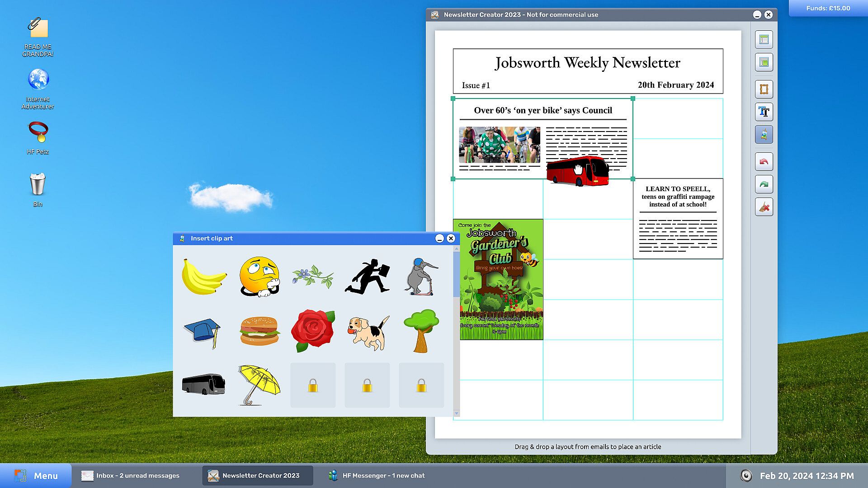
Task: Click the picture frame tool icon
Action: [764, 89]
